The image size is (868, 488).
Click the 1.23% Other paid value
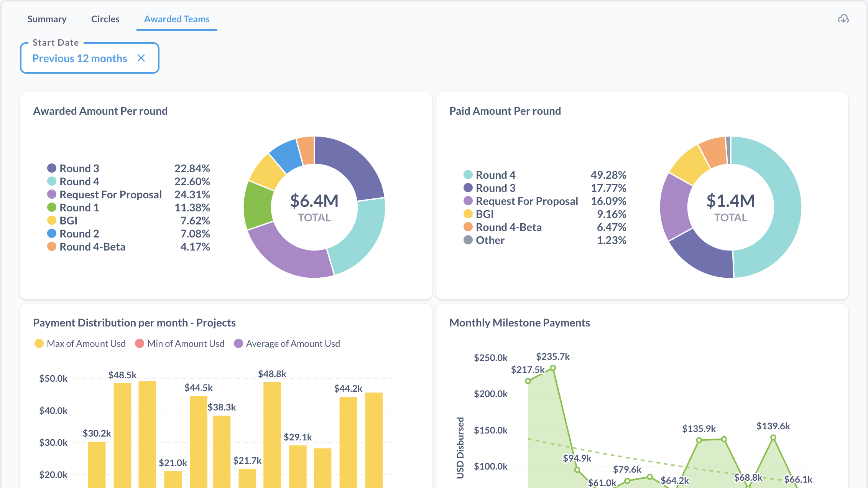tap(612, 240)
